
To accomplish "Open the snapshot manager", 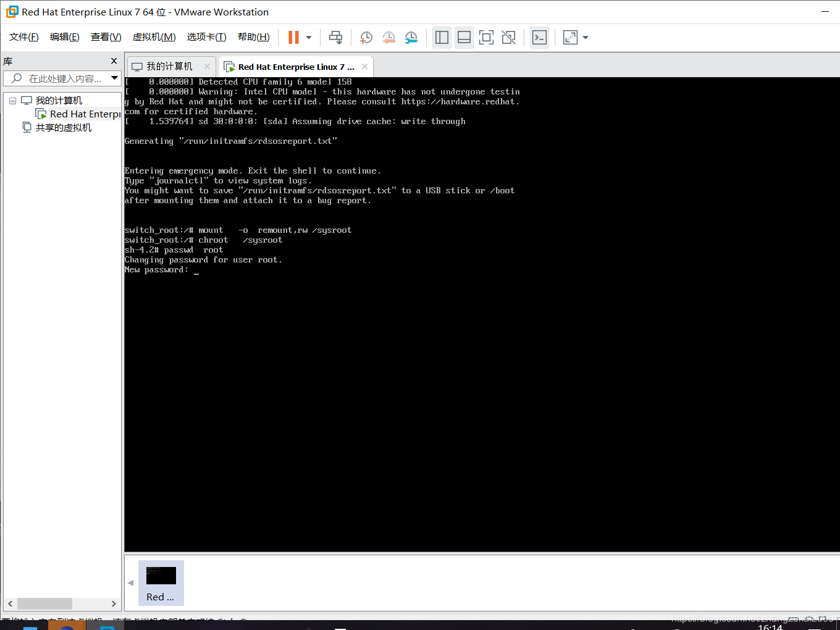I will click(411, 38).
